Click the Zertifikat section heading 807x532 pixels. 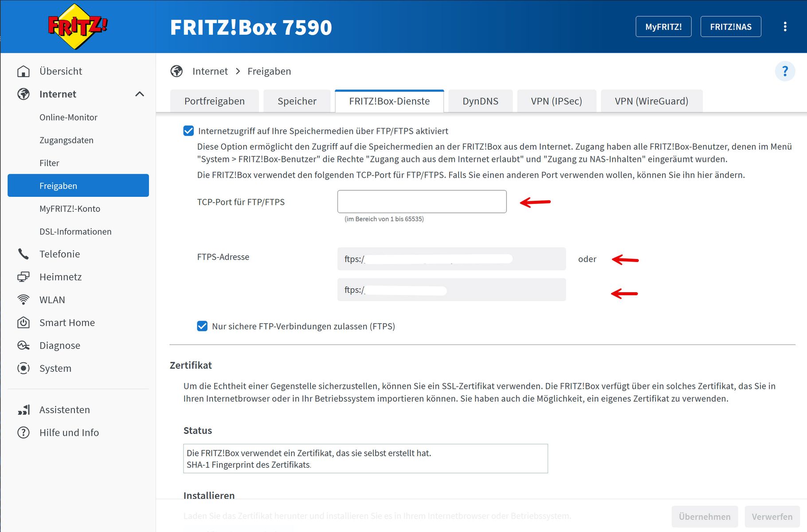tap(191, 365)
